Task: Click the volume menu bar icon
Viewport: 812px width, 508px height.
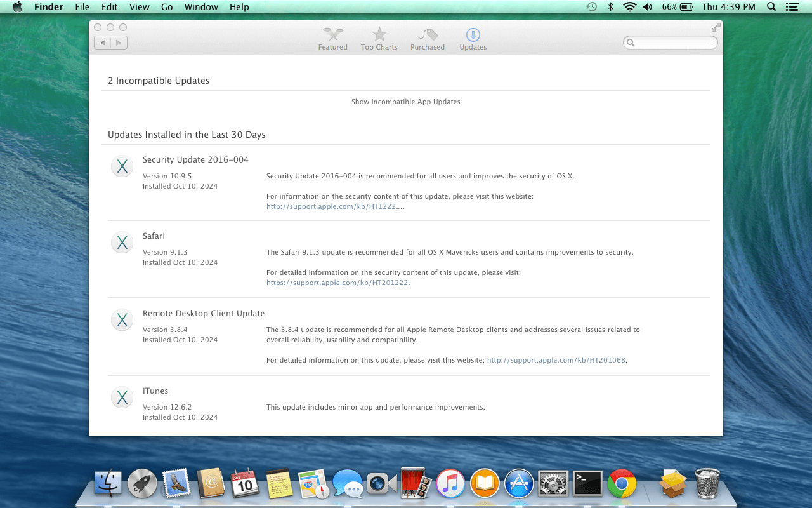Action: pos(648,7)
